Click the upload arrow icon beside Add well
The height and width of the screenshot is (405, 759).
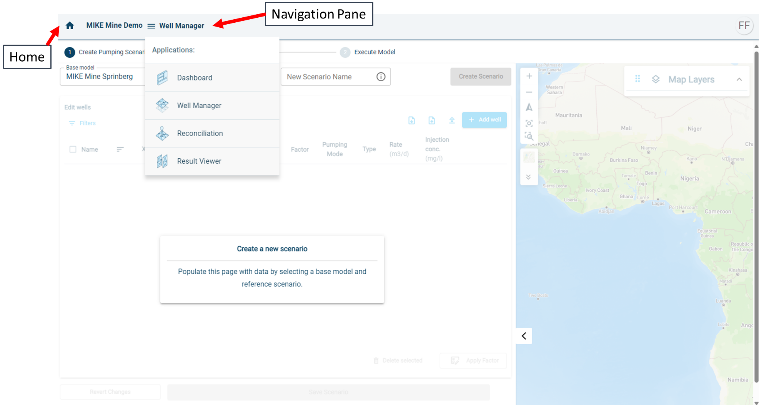(452, 120)
